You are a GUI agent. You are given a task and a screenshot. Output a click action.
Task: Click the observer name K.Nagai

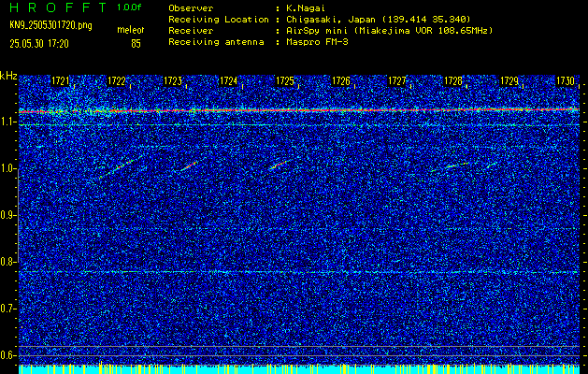304,7
